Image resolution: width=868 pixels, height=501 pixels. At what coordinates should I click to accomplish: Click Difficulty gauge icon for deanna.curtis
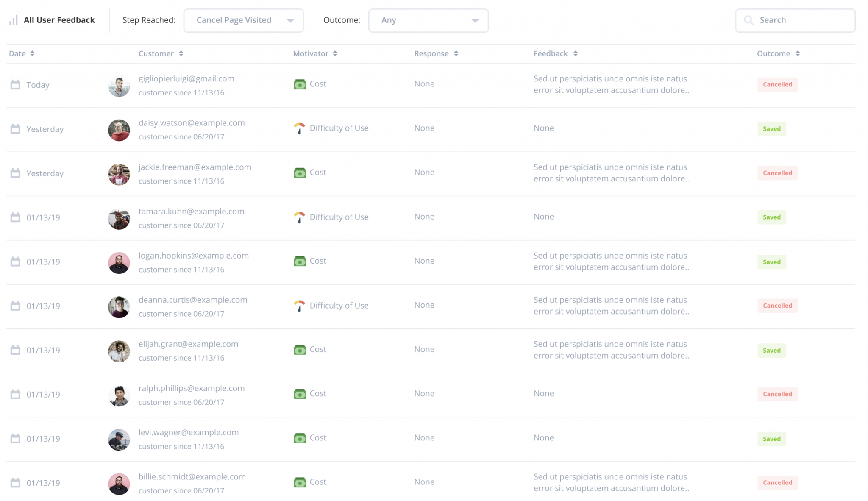(299, 306)
